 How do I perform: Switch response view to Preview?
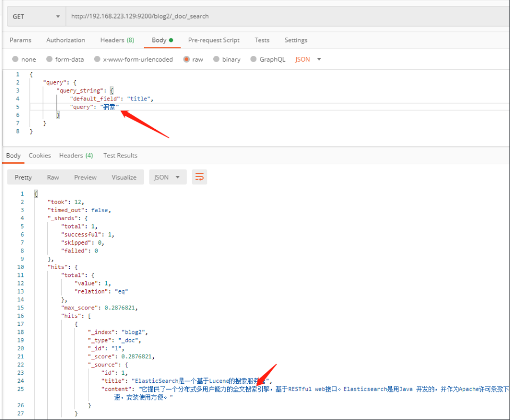85,177
